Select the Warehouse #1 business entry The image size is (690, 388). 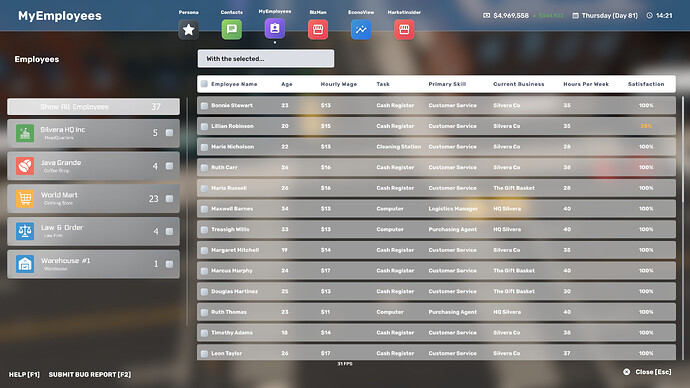(x=93, y=264)
